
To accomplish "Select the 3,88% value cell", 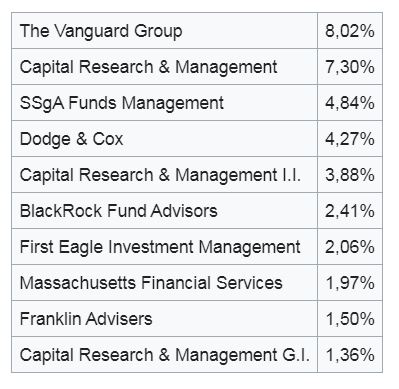I will click(x=350, y=175).
